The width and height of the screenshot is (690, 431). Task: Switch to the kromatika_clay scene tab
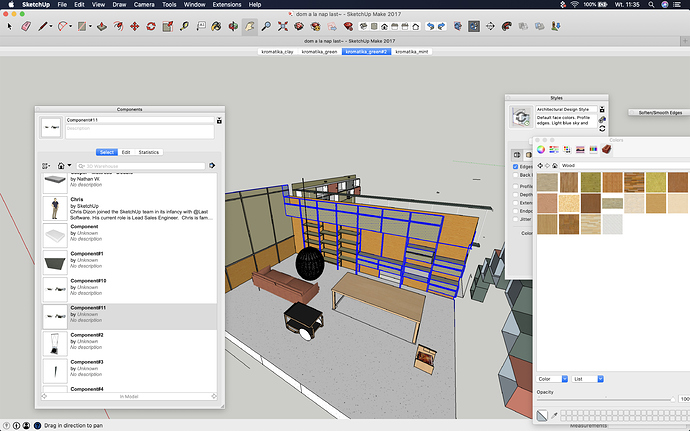click(277, 50)
